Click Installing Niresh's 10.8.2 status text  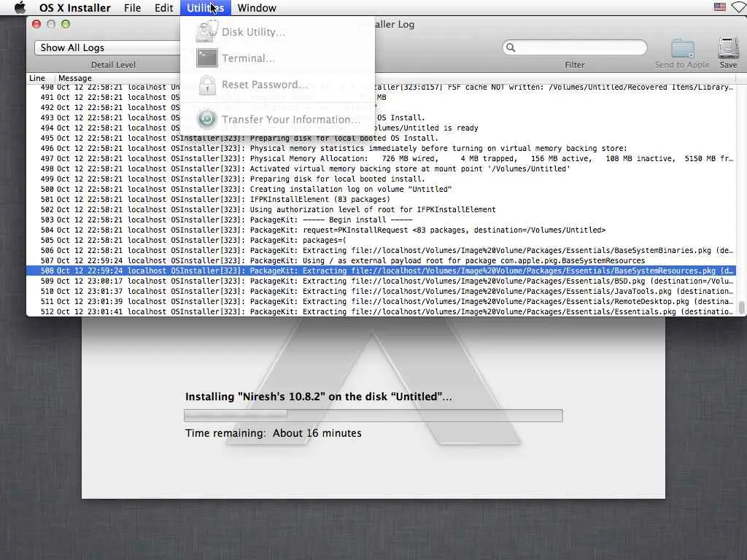(318, 397)
